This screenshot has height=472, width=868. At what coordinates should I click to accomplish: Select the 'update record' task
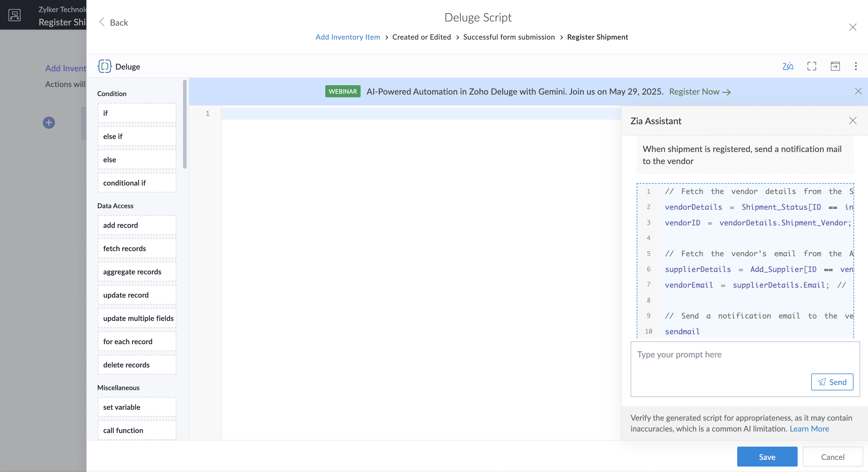click(x=137, y=295)
